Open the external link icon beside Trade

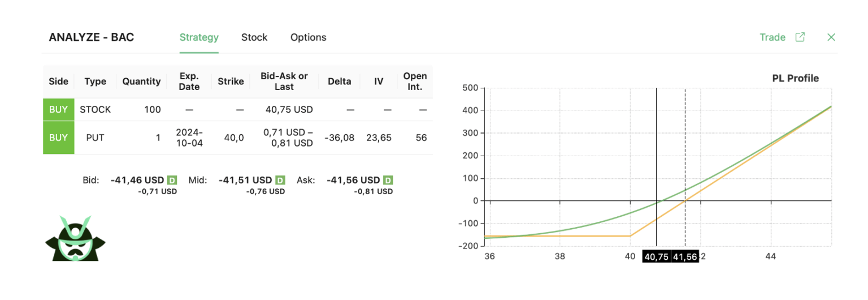(800, 37)
